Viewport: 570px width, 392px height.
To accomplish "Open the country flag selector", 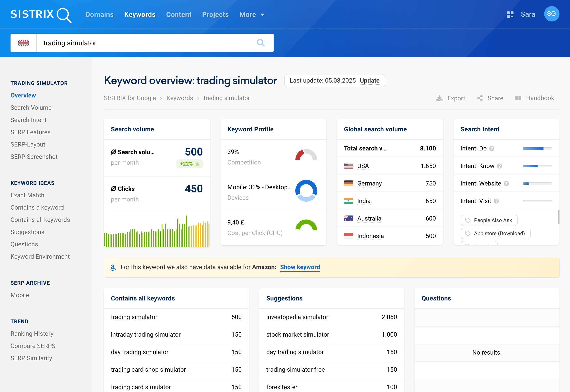I will [23, 43].
